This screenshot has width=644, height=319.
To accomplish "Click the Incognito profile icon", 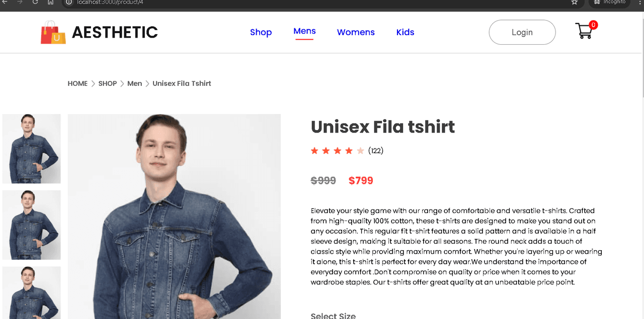I will point(608,2).
